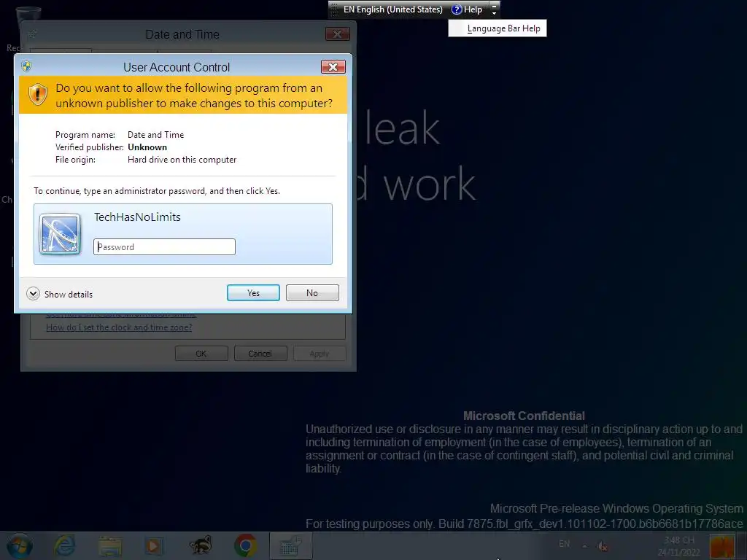Screen dimensions: 747x560
Task: Click OK in Date and Time window
Action: (201, 354)
